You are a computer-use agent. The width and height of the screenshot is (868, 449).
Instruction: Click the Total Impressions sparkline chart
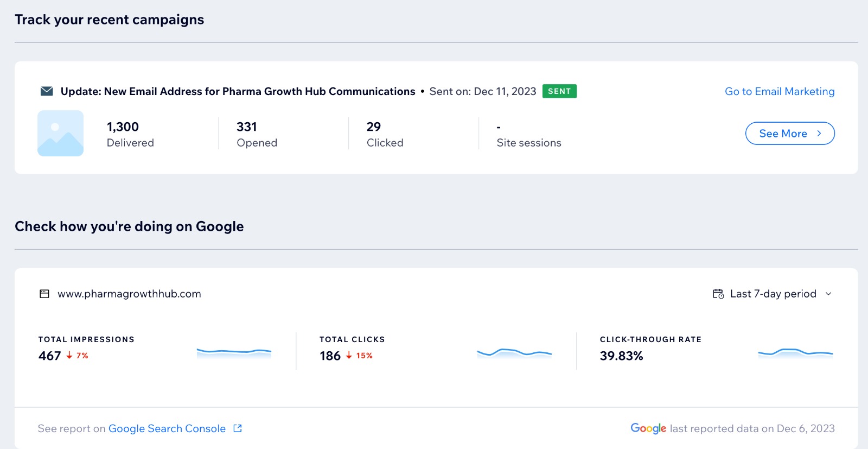[x=234, y=353]
